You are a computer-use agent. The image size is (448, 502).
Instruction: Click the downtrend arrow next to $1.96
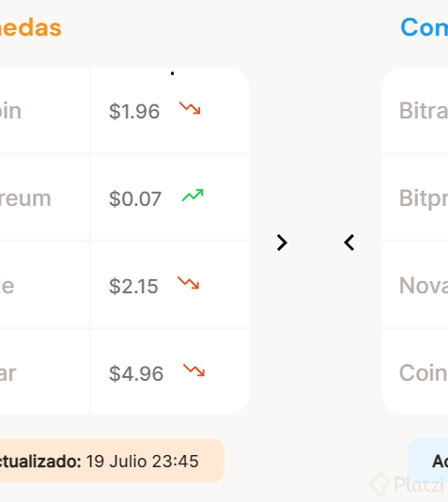190,108
